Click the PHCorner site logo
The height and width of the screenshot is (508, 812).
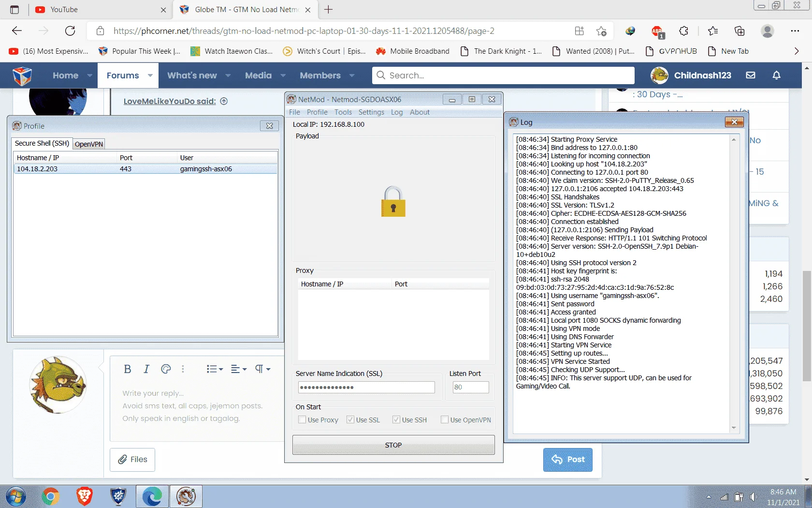pyautogui.click(x=22, y=75)
